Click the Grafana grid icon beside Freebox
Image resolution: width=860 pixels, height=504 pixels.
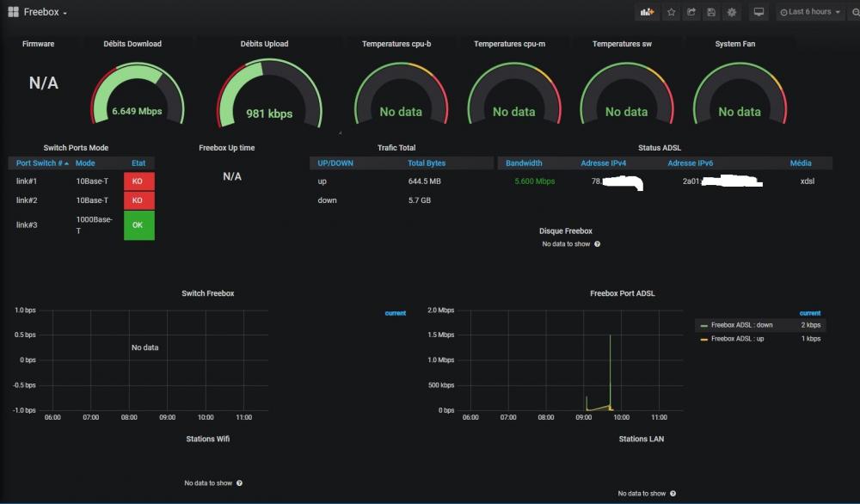click(13, 12)
